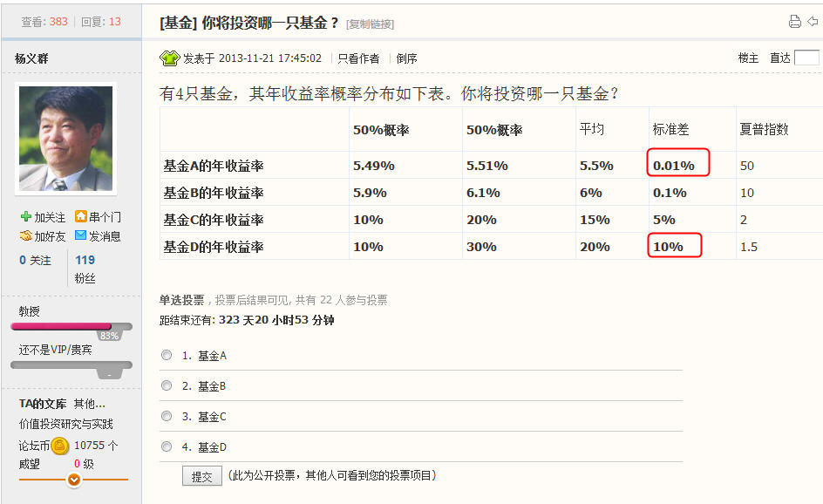
Task: Expand user info with orange down arrow
Action: (x=74, y=480)
